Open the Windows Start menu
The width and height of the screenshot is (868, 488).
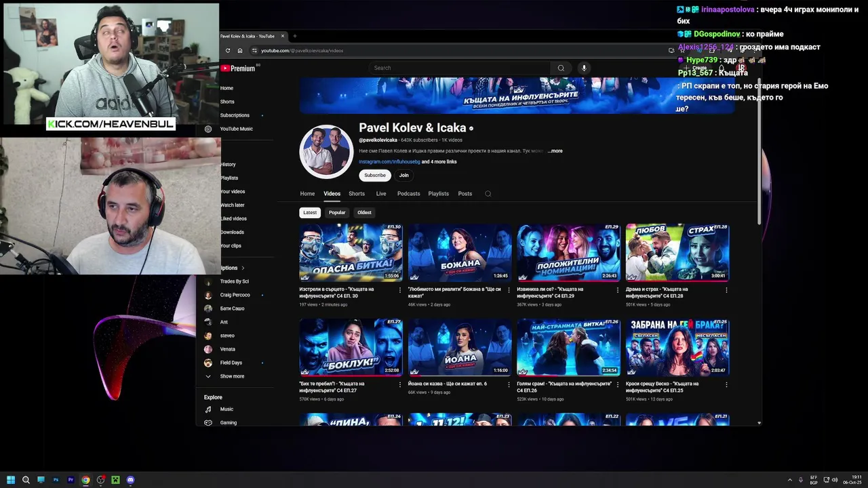[11, 480]
